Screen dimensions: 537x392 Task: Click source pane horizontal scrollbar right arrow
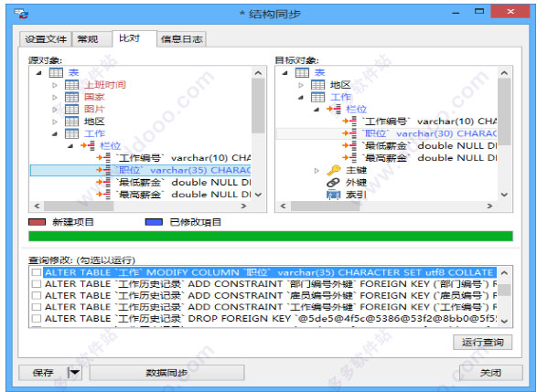pos(244,206)
